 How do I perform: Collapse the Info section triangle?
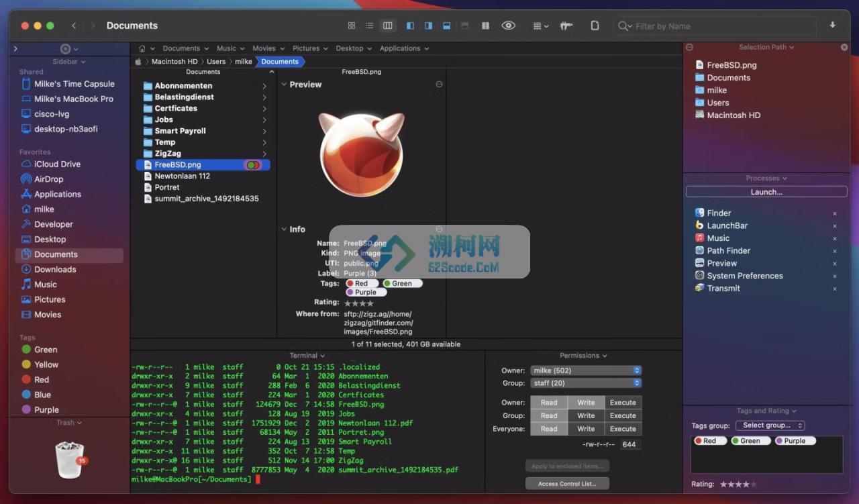(x=284, y=230)
